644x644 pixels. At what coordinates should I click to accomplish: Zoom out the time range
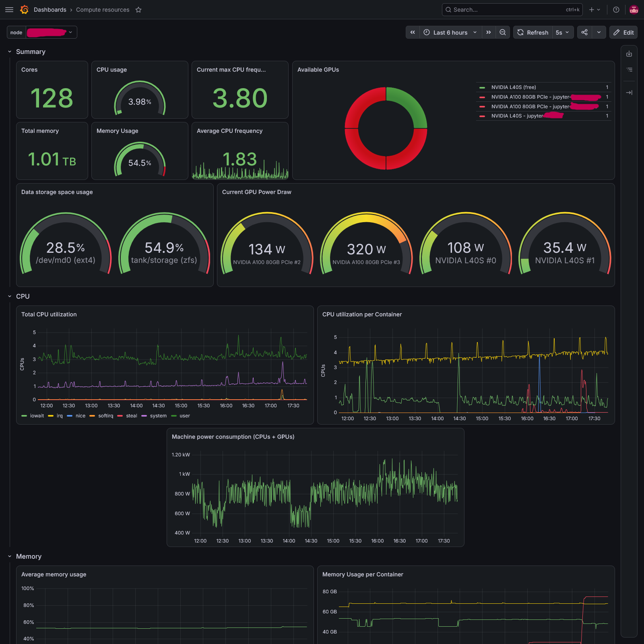click(x=503, y=33)
